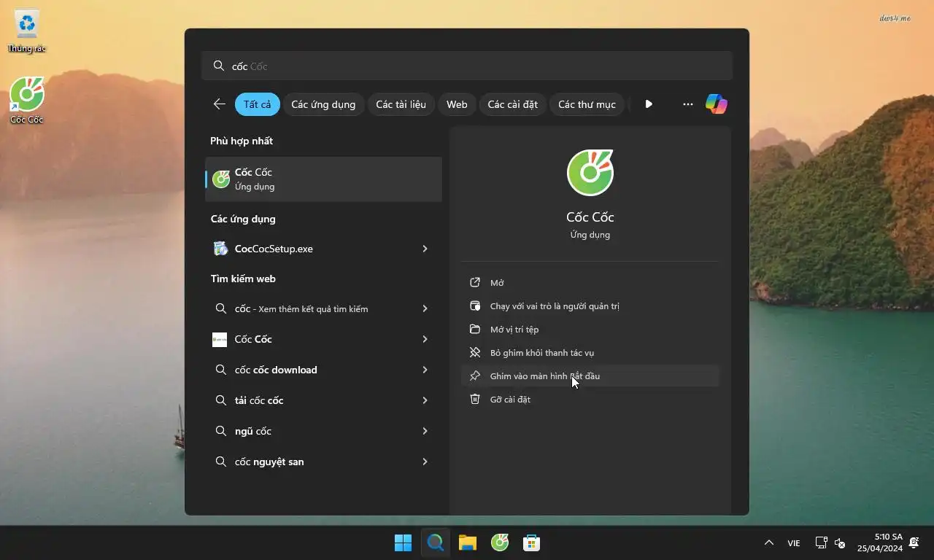Screen dimensions: 934x560
Task: Expand 'tải cốc cốc' chevron
Action: [x=425, y=400]
